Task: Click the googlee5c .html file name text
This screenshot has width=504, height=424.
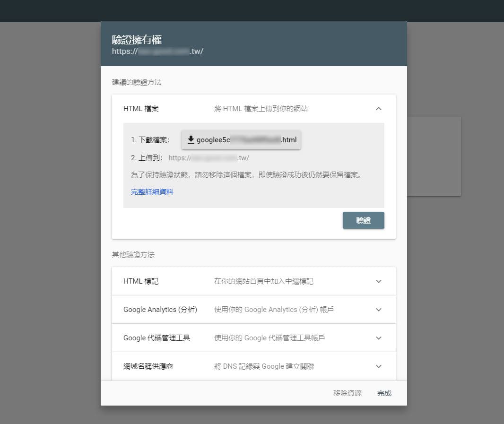Action: (246, 140)
